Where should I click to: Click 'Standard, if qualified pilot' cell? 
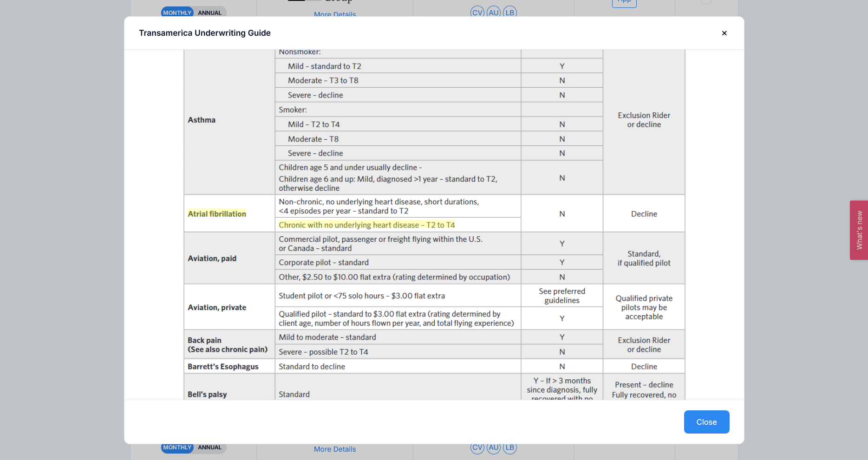coord(644,258)
